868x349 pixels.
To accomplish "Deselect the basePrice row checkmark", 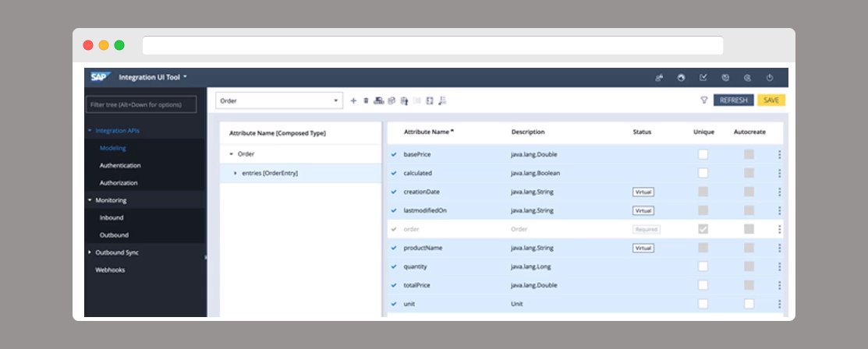I will (394, 154).
